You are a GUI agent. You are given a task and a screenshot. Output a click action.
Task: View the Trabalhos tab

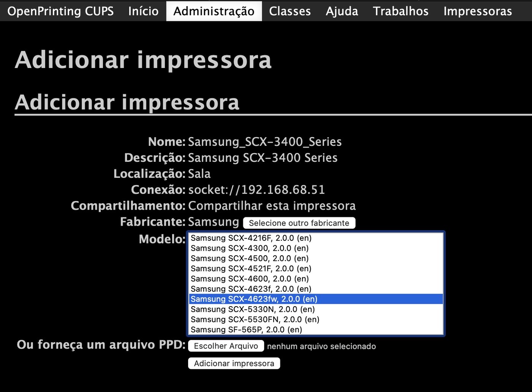pos(401,11)
